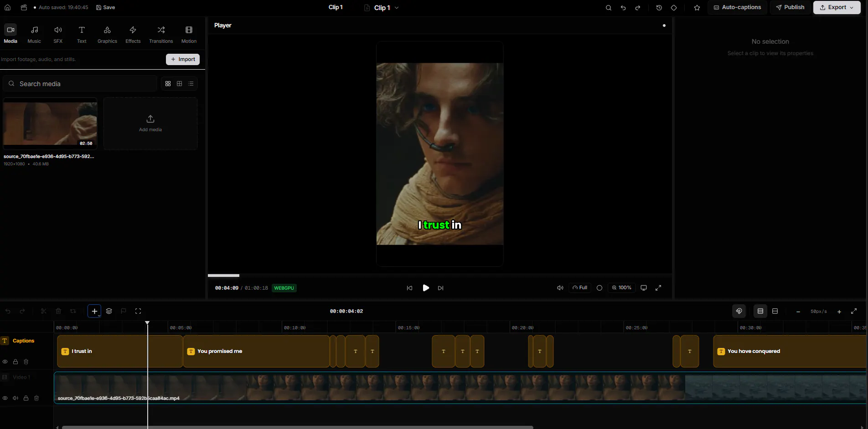Image resolution: width=868 pixels, height=429 pixels.
Task: Redo using the top bar arrow
Action: [638, 8]
